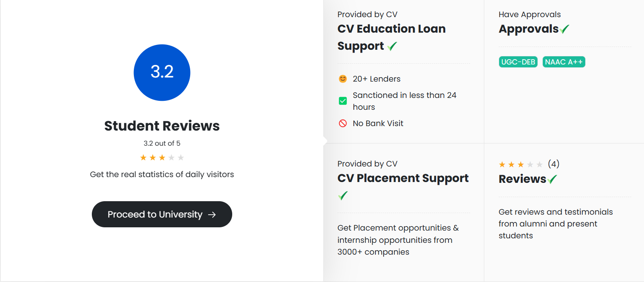
Task: Click the star rating above Reviews heading
Action: pyautogui.click(x=521, y=164)
